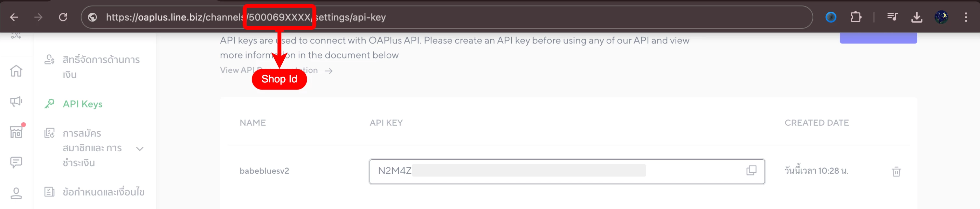Open ข้อกำหนดและเงื่อนไข settings item
The width and height of the screenshot is (980, 209).
(x=103, y=192)
